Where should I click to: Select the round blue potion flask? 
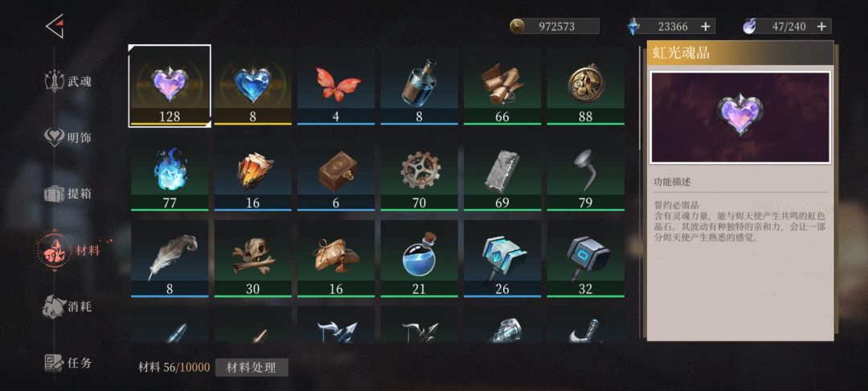pyautogui.click(x=419, y=258)
